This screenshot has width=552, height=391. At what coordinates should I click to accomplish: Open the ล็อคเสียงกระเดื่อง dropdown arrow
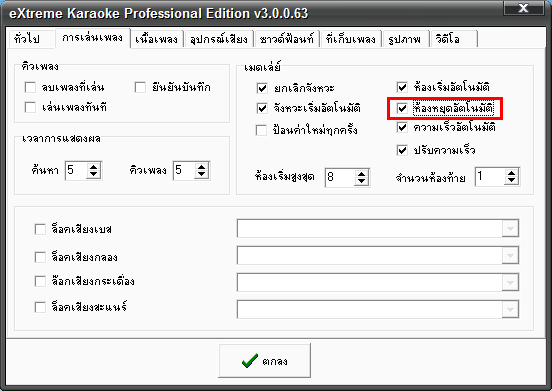pos(510,282)
